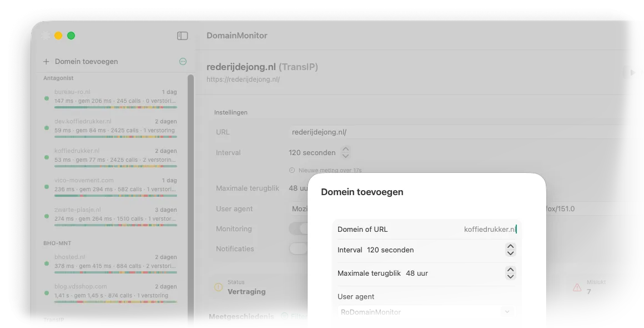Image resolution: width=644 pixels, height=328 pixels.
Task: Click the Filter icon next to Meetgeschiedenis
Action: 284,316
